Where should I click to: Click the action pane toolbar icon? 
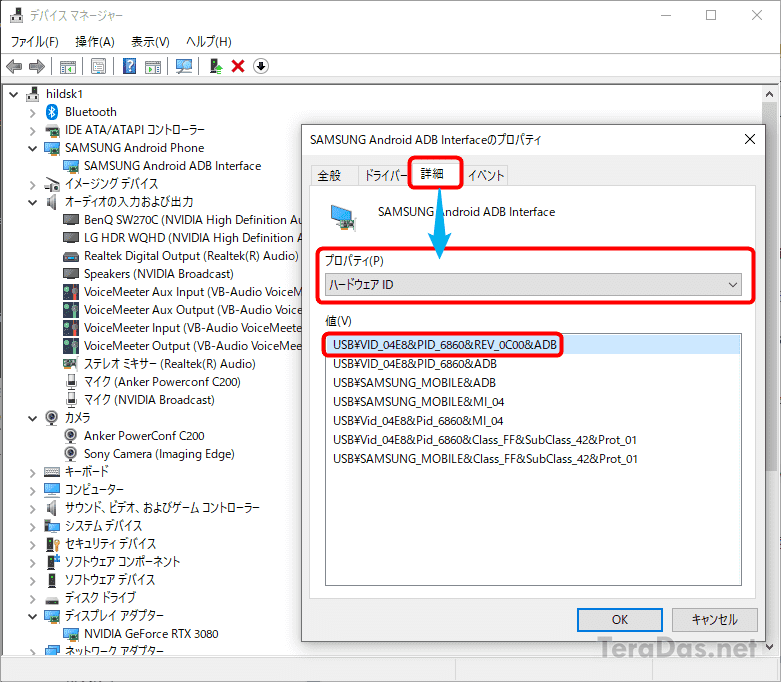[x=153, y=66]
